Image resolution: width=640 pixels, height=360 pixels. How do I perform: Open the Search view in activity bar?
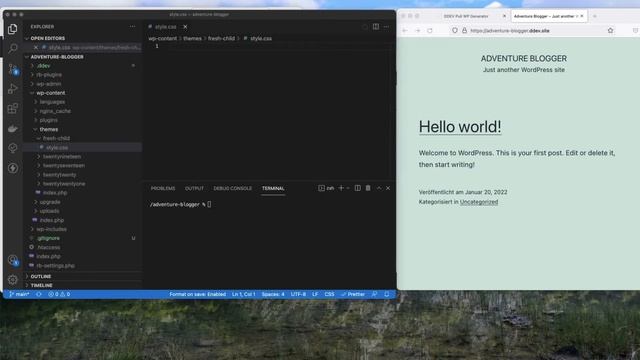[13, 49]
